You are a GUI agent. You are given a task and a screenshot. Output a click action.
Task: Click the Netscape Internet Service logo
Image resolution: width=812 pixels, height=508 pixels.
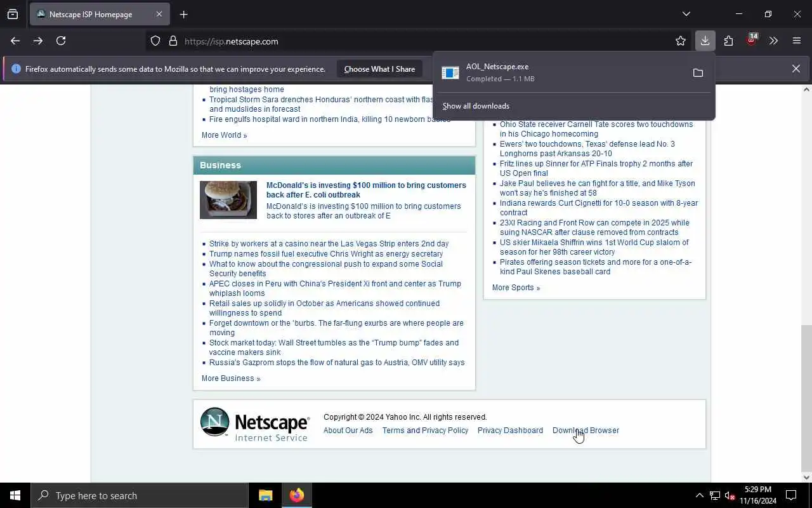coord(255,424)
